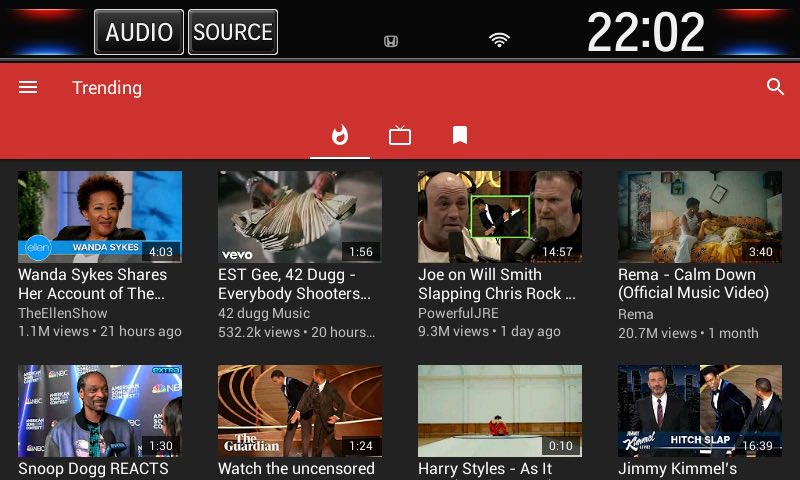Select '9.3M views • 1 day ago' text
Screen dimensions: 800x480
489,331
